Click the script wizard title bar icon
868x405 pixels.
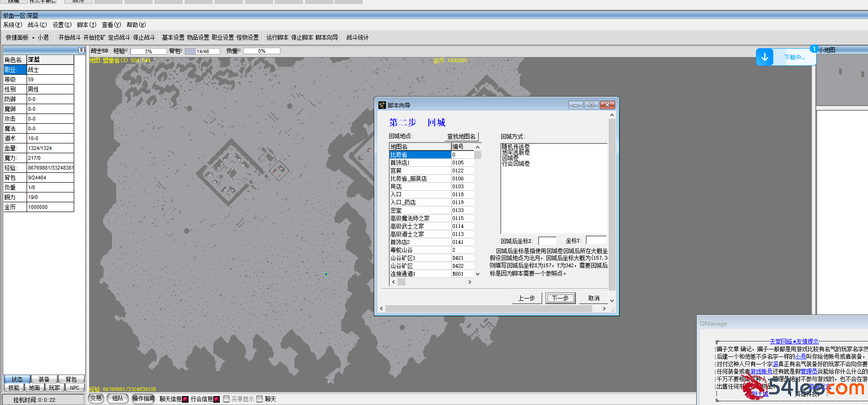[x=382, y=105]
